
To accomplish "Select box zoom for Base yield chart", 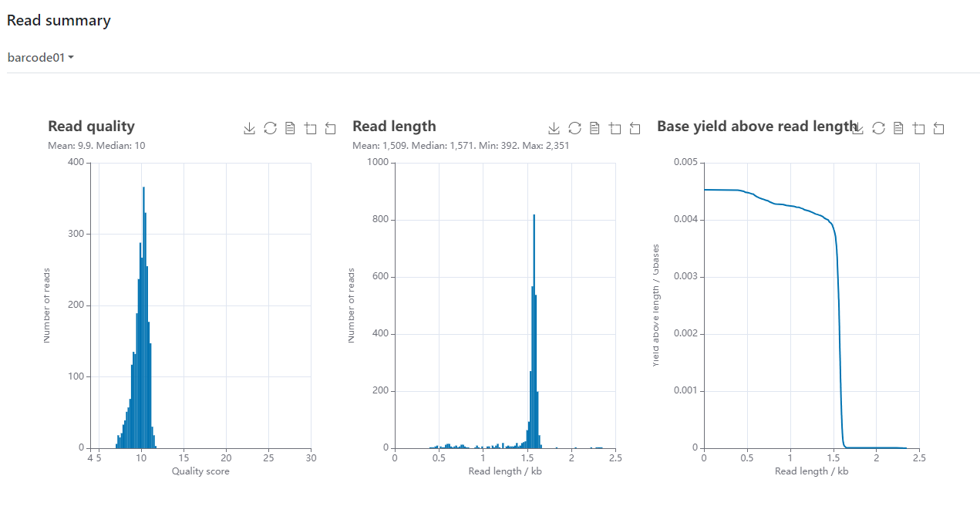I will pos(918,128).
